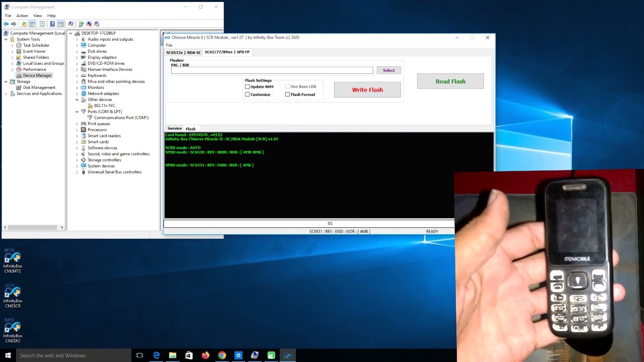Viewport: 644px width, 362px height.
Task: Click the Forward arrow in Computer Management toolbar
Action: 14,24
